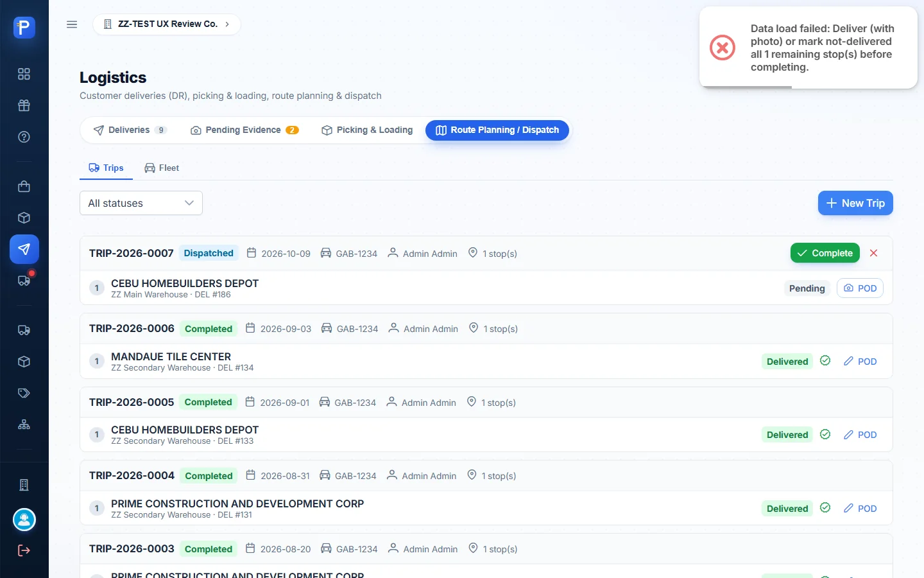This screenshot has height=578, width=924.
Task: Switch to the Fleet sub-tab
Action: pyautogui.click(x=162, y=168)
